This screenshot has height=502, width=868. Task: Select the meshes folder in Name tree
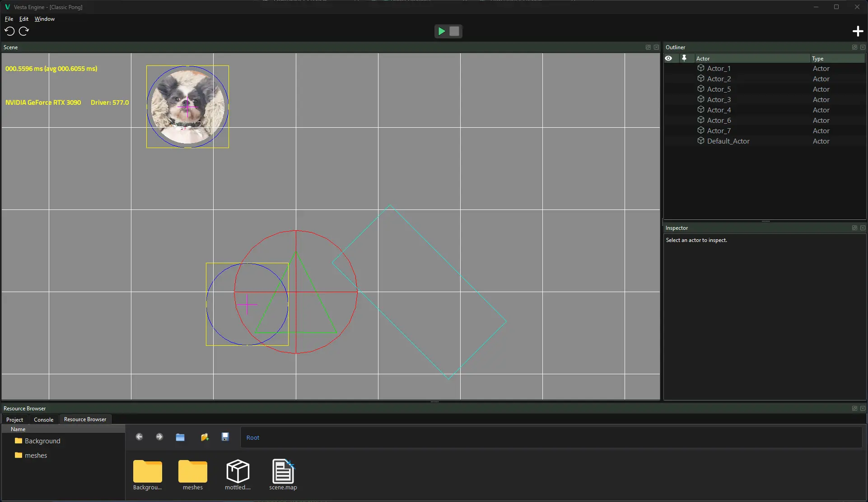click(36, 456)
